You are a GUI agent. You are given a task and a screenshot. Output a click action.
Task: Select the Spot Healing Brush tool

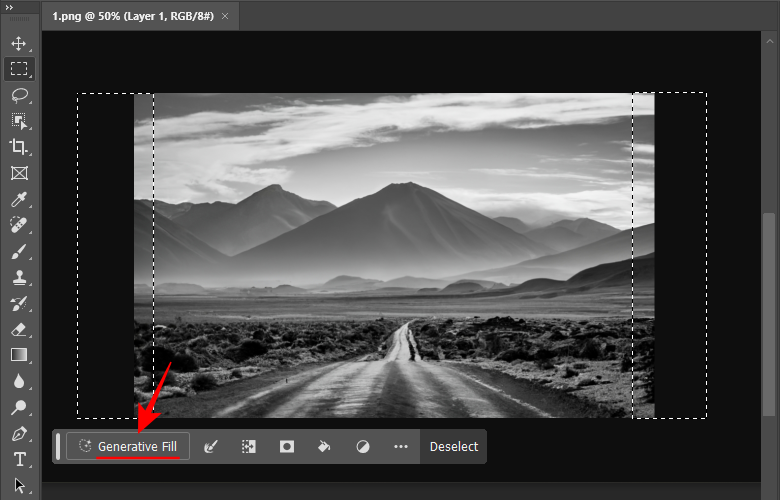click(x=19, y=225)
